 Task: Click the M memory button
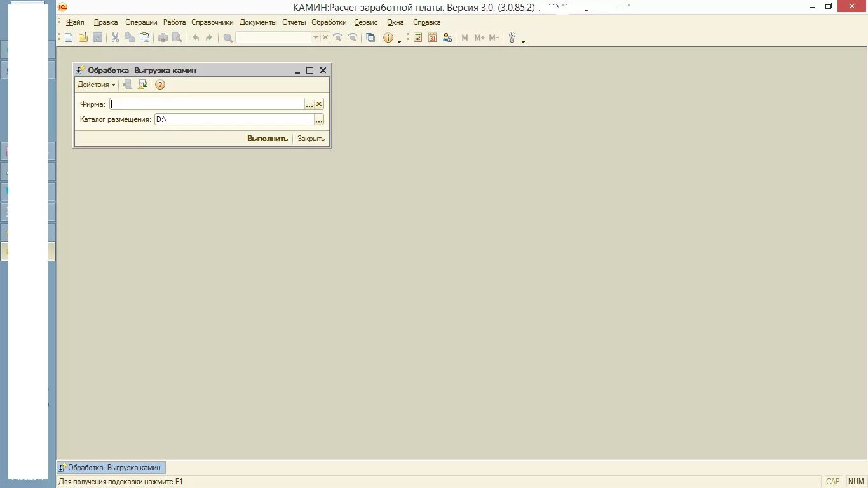465,37
